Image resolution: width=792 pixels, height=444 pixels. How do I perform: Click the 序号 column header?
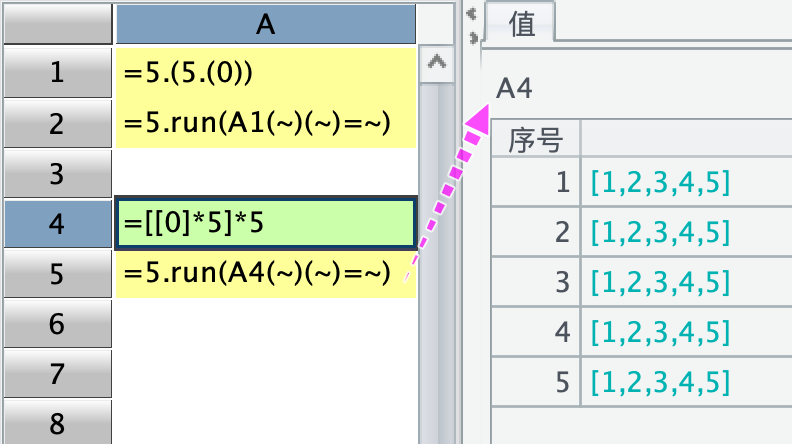[x=536, y=139]
